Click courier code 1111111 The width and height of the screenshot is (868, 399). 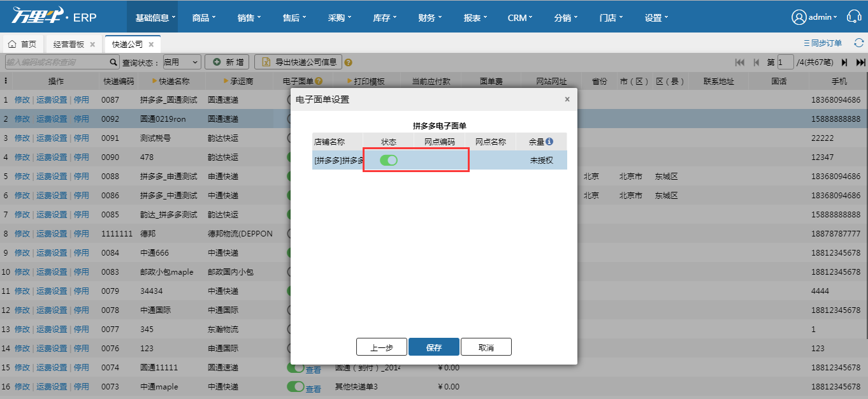[117, 234]
